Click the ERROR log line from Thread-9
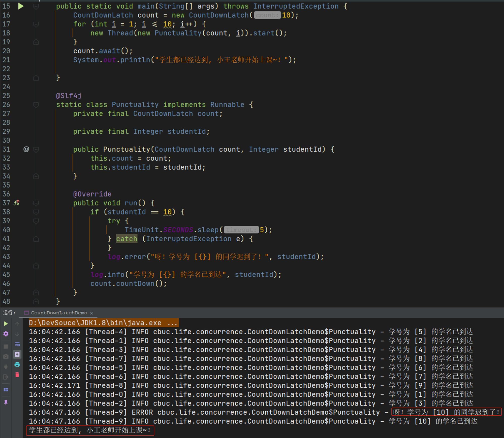This screenshot has width=504, height=438. 265,412
